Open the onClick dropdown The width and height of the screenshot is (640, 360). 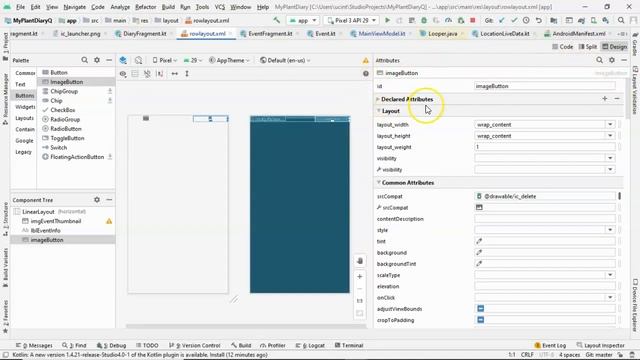(610, 298)
